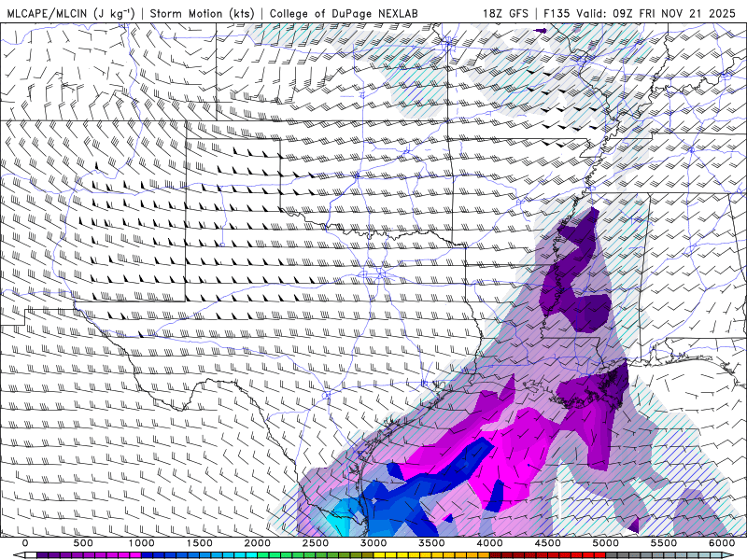
Task: Click the color bar label 2000
Action: (x=258, y=543)
